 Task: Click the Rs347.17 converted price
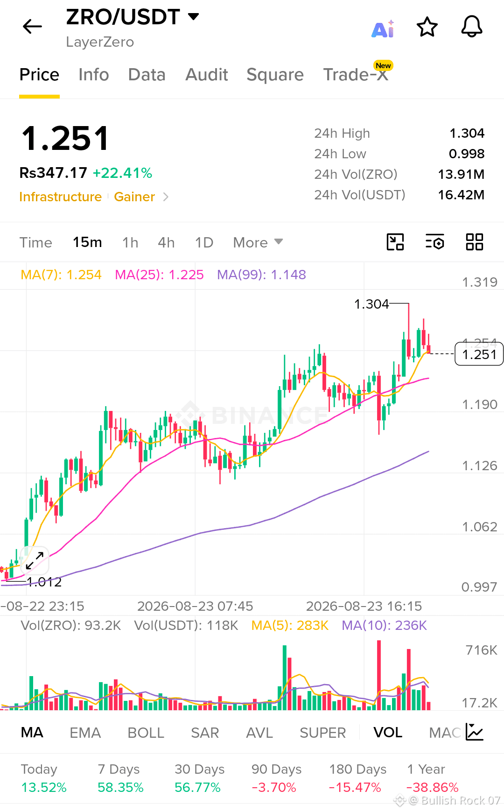[x=53, y=173]
